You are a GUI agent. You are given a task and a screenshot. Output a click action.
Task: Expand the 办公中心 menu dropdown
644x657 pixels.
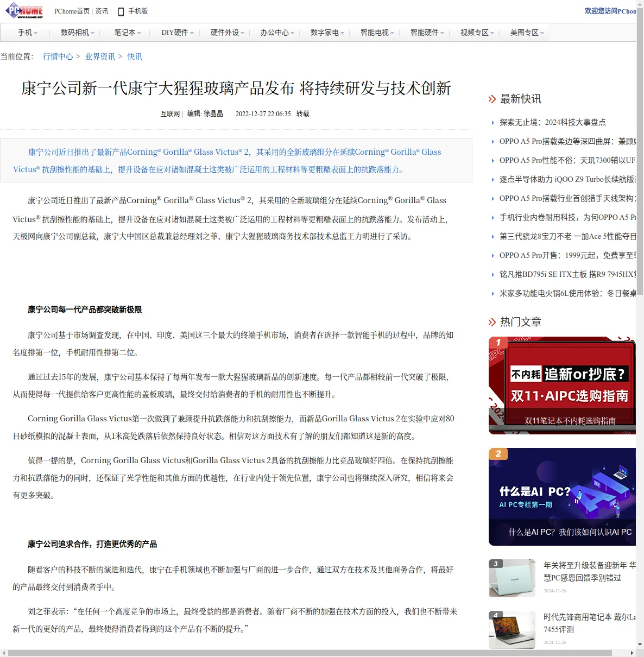pos(277,33)
